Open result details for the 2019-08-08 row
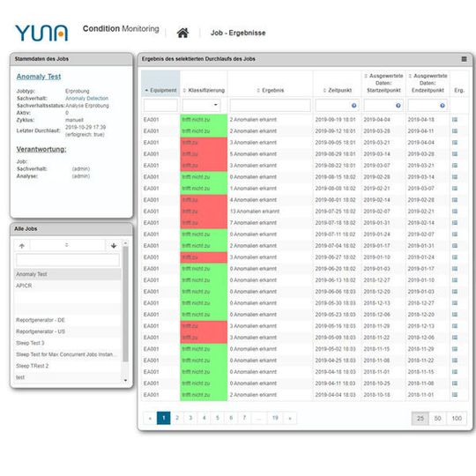This screenshot has height=476, width=476. click(455, 189)
